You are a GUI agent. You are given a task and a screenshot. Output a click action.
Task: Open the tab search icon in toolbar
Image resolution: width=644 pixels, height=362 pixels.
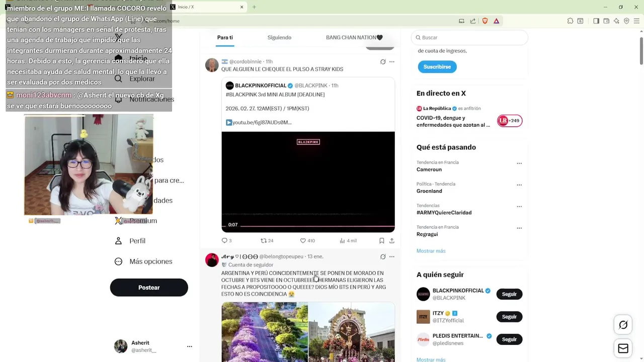[x=580, y=21]
